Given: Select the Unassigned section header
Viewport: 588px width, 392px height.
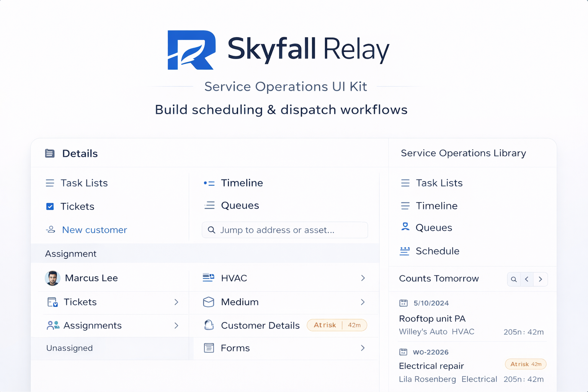Looking at the screenshot, I should 69,348.
